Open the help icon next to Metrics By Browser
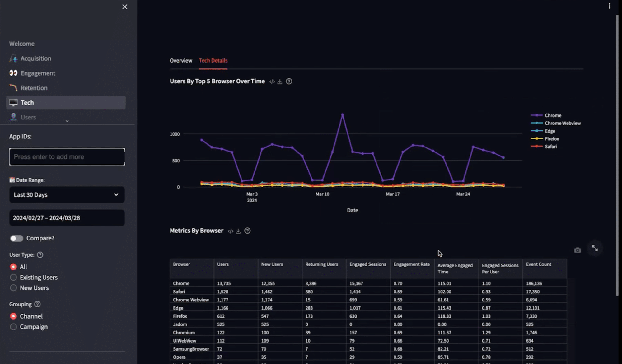The width and height of the screenshot is (622, 364). [247, 231]
